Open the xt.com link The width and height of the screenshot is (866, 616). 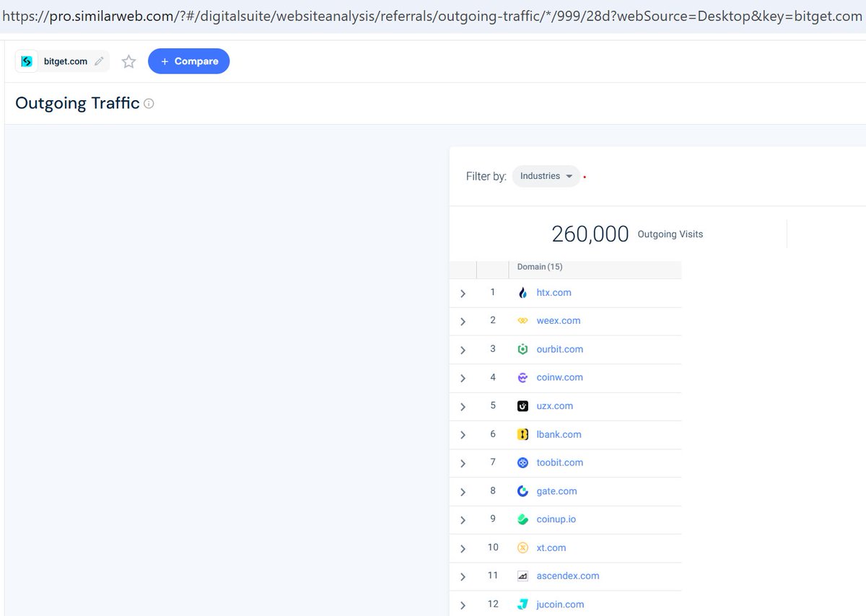pos(551,547)
